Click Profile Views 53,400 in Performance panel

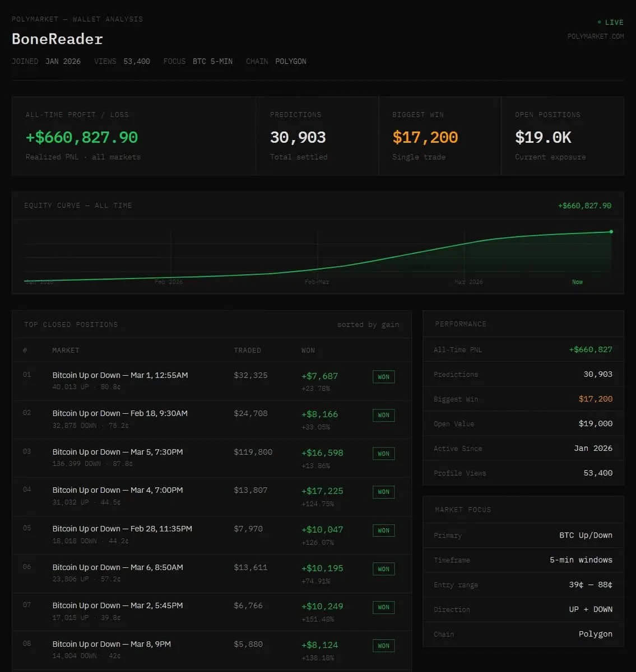click(523, 473)
